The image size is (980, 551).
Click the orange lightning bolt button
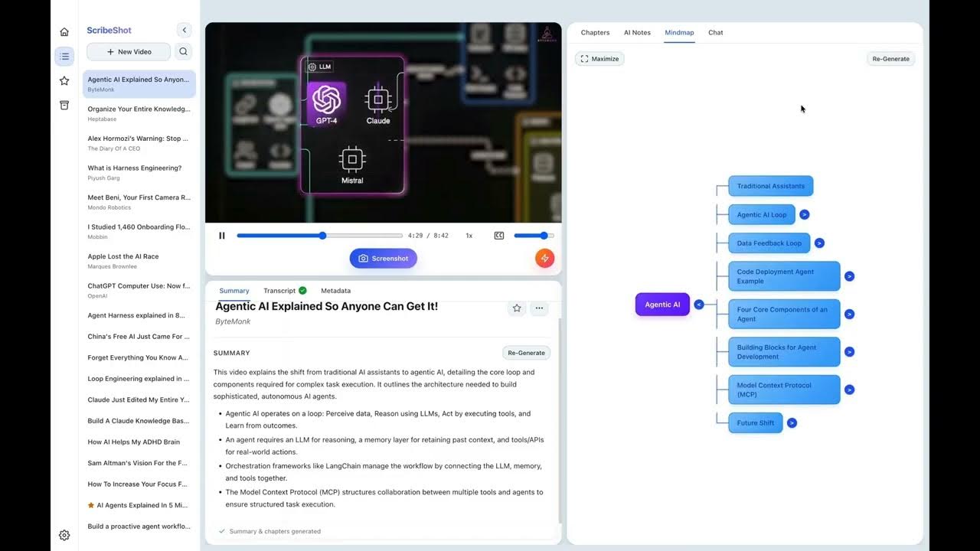point(544,259)
